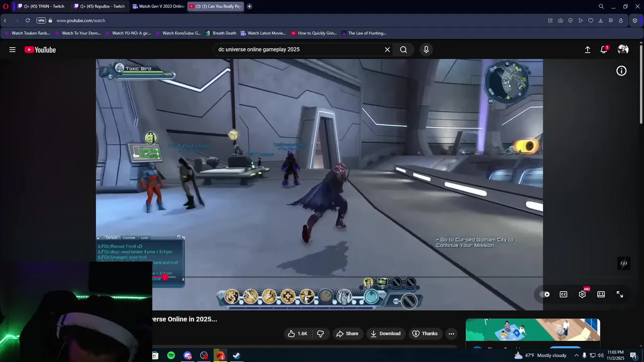Click the red video progress scrubber
This screenshot has width=644, height=362.
coord(165,277)
